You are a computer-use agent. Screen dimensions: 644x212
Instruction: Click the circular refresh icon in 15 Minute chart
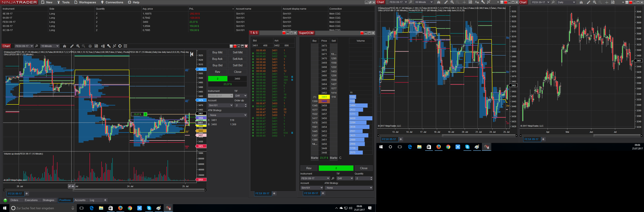click(120, 46)
